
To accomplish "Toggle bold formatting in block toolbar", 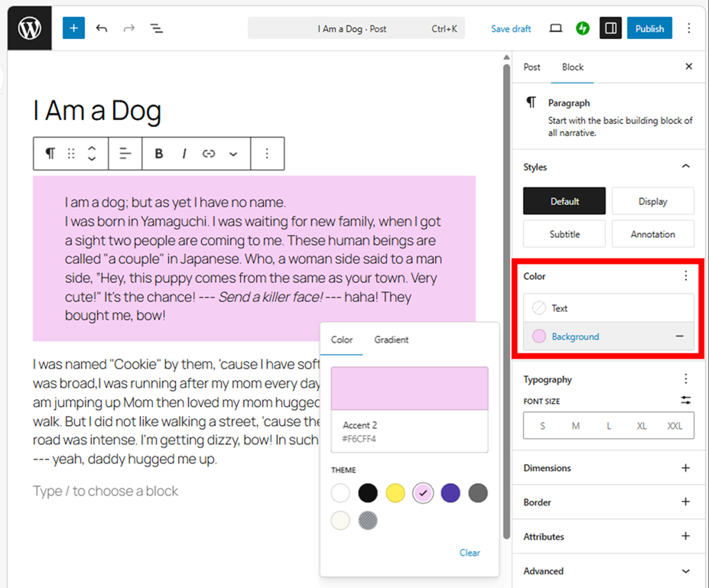I will pyautogui.click(x=159, y=154).
